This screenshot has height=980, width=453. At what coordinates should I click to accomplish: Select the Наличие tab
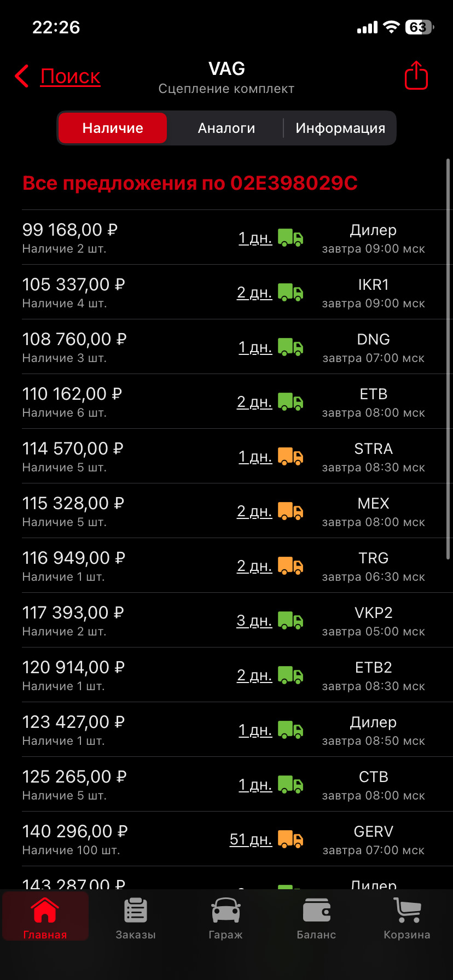coord(113,128)
